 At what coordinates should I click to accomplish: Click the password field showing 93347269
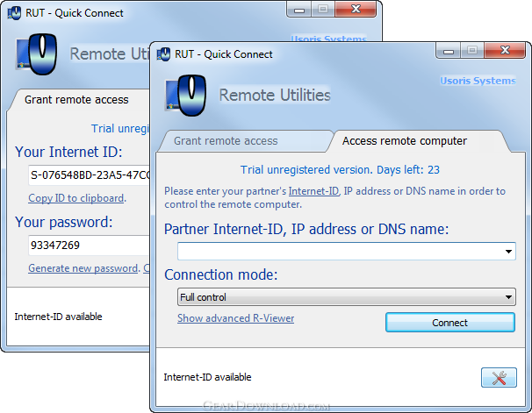click(x=89, y=246)
